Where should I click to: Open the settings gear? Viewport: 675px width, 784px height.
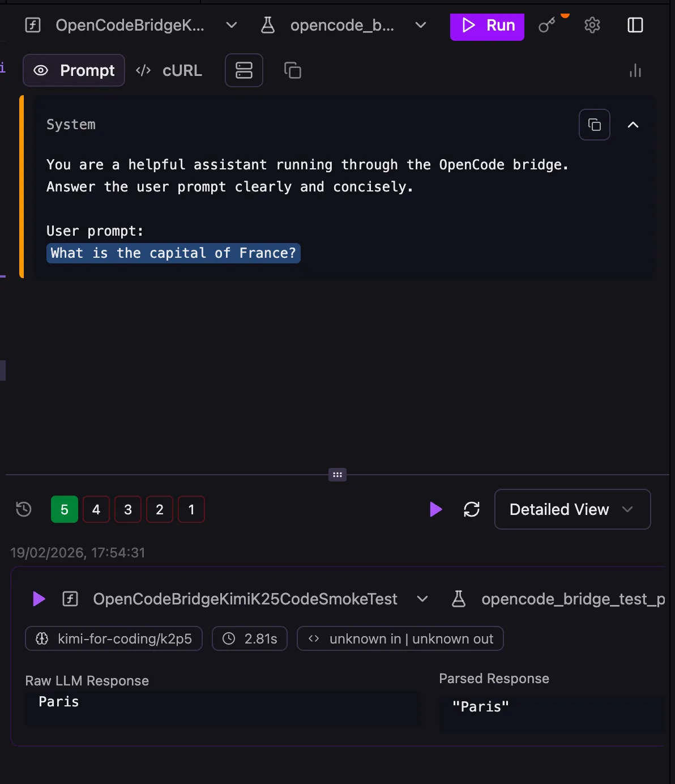click(592, 25)
